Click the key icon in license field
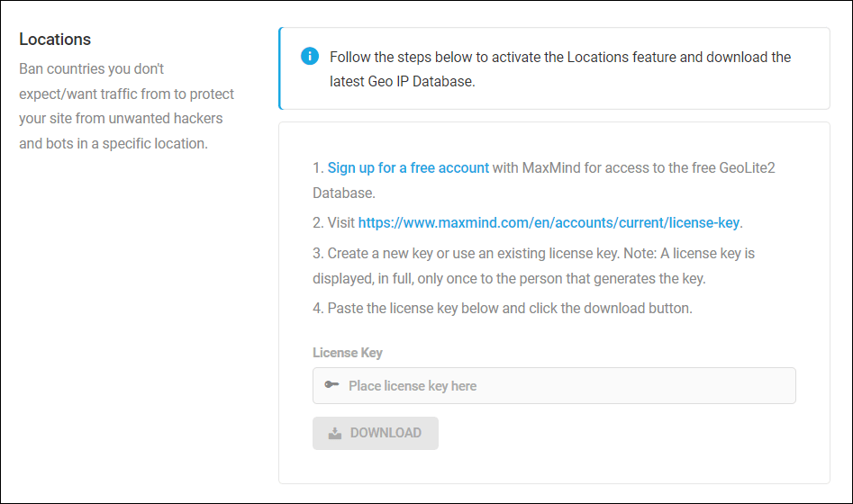 (331, 385)
